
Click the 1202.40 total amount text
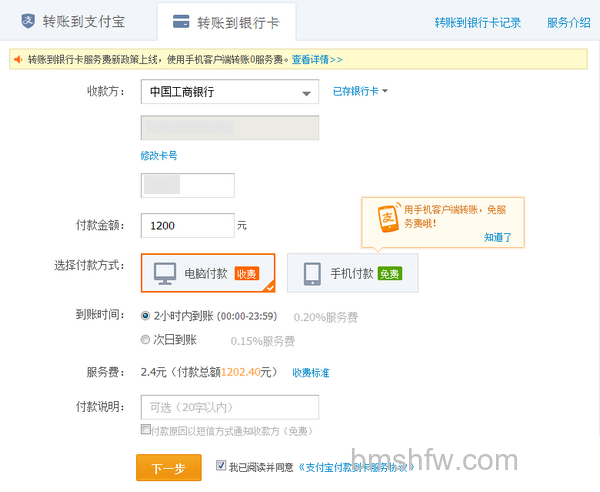coord(241,372)
